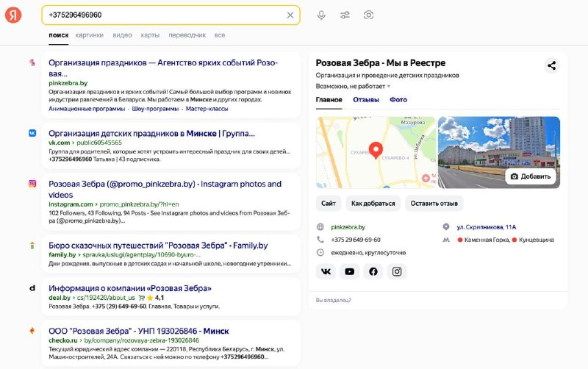Open the все tab
Screen dimensions: 588x369
click(220, 35)
